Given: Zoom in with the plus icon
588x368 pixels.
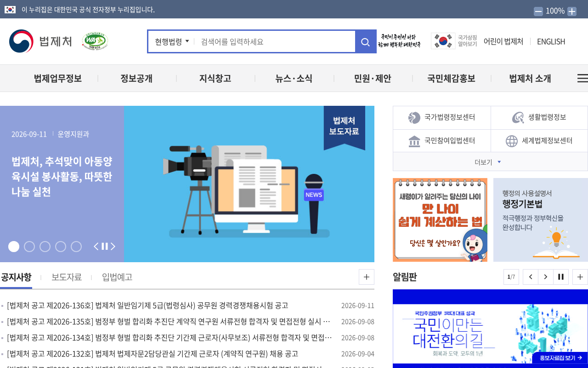Looking at the screenshot, I should click(572, 11).
